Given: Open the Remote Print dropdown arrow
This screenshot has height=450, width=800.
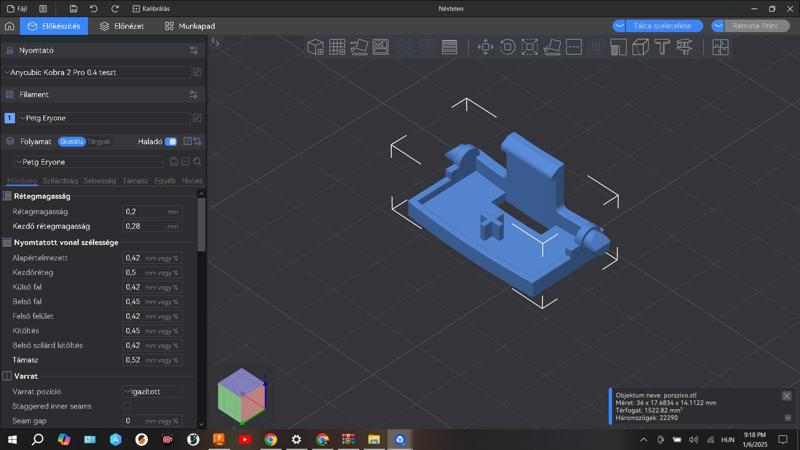Looking at the screenshot, I should tap(718, 26).
